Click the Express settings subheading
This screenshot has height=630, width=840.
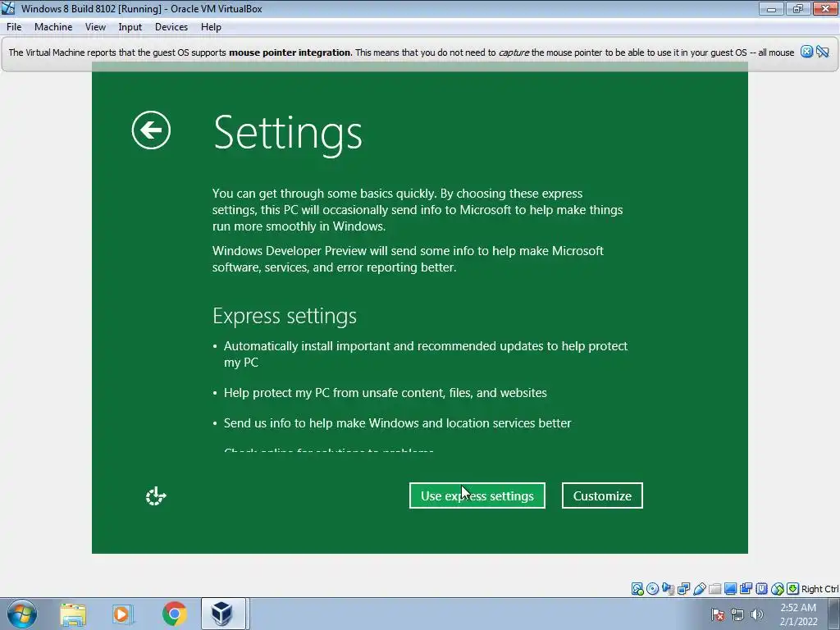click(285, 316)
